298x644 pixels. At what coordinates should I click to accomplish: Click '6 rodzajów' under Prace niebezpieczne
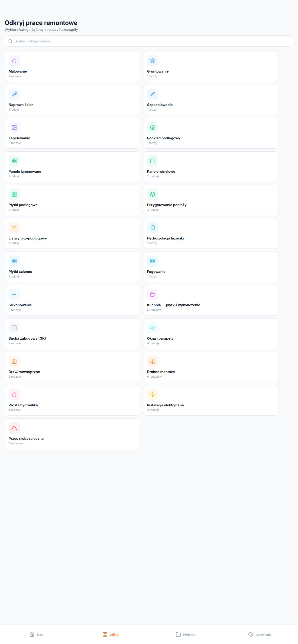(x=16, y=443)
